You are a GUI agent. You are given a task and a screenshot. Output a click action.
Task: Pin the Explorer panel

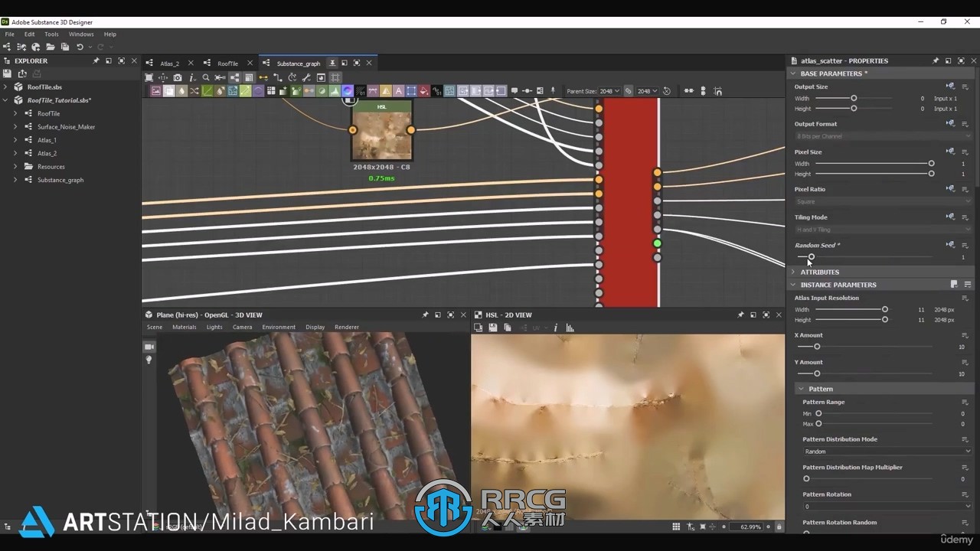pyautogui.click(x=96, y=60)
